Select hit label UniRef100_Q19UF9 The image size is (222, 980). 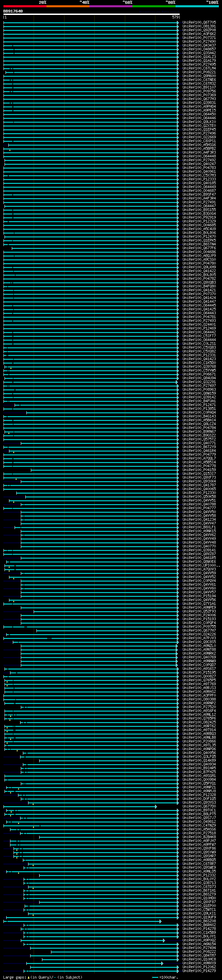[x=199, y=917]
